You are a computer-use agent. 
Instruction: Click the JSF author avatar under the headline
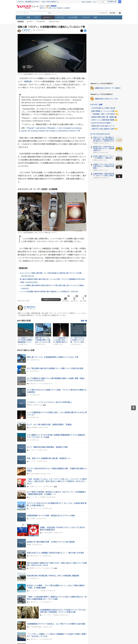19,31
